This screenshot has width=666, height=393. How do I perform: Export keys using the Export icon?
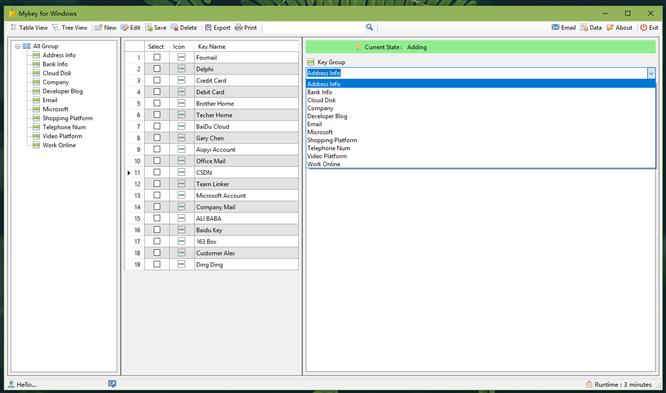point(208,27)
